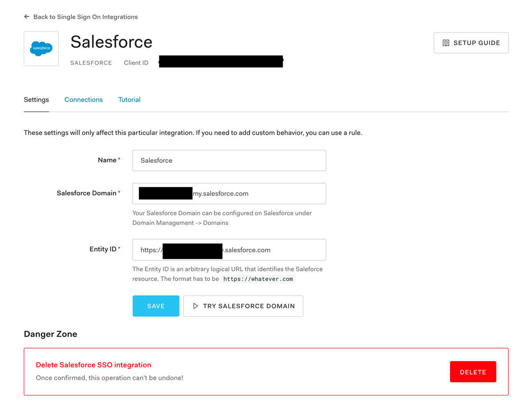Click the https://whatever.com example text
The width and height of the screenshot is (532, 412).
pyautogui.click(x=258, y=279)
